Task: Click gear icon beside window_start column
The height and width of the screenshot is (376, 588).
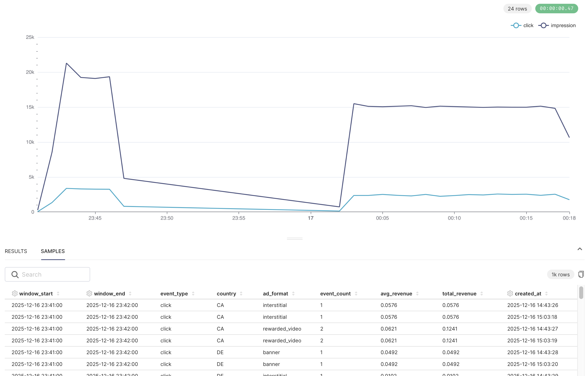Action: click(15, 293)
